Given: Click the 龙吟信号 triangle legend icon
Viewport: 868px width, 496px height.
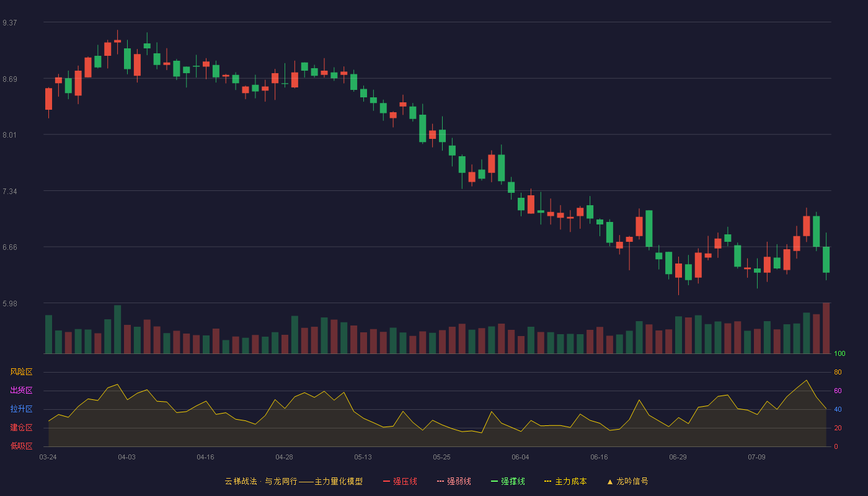Looking at the screenshot, I should point(610,482).
